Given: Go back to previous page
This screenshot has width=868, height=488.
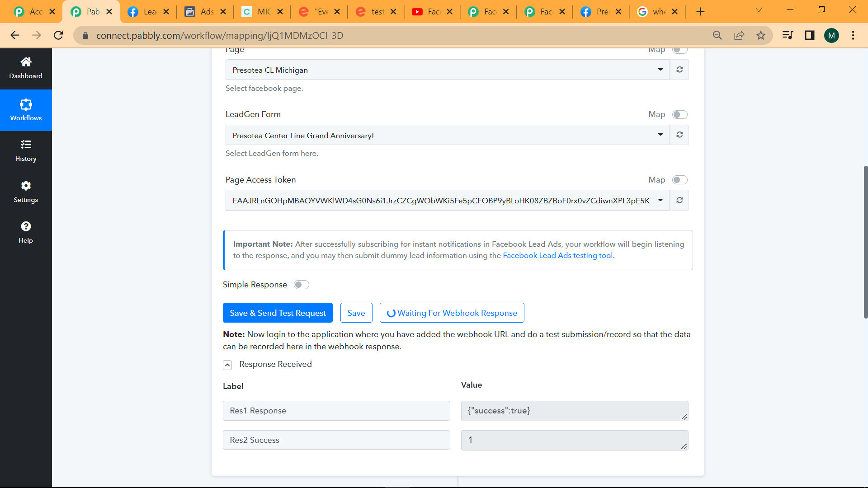Looking at the screenshot, I should coord(15,35).
